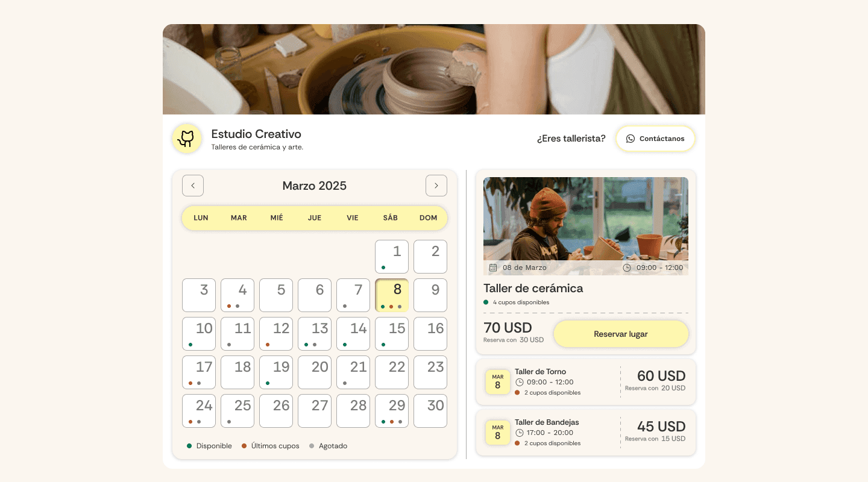Click the Estudio Creativo studio name

pyautogui.click(x=256, y=134)
